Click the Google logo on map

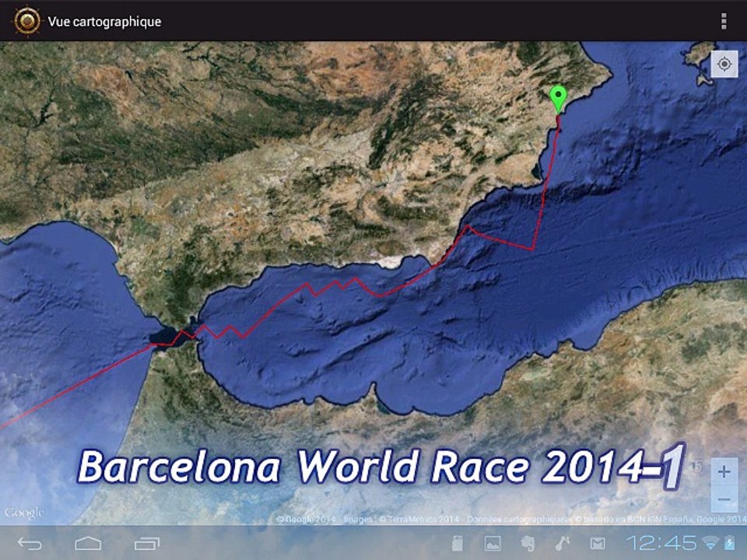[24, 513]
